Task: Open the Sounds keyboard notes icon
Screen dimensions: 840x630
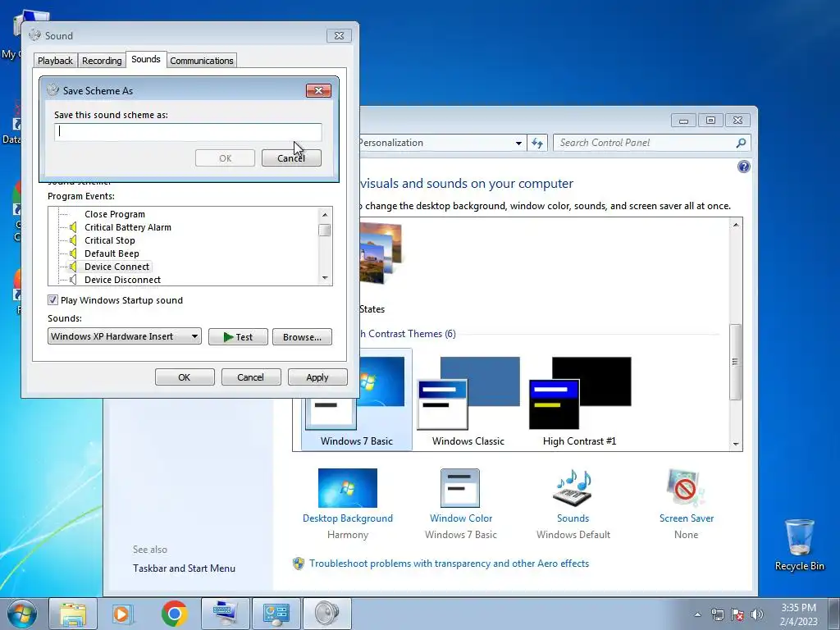Action: [572, 488]
